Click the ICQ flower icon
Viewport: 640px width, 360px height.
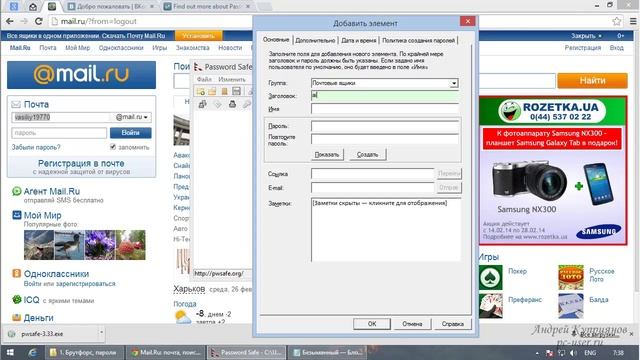[16, 300]
